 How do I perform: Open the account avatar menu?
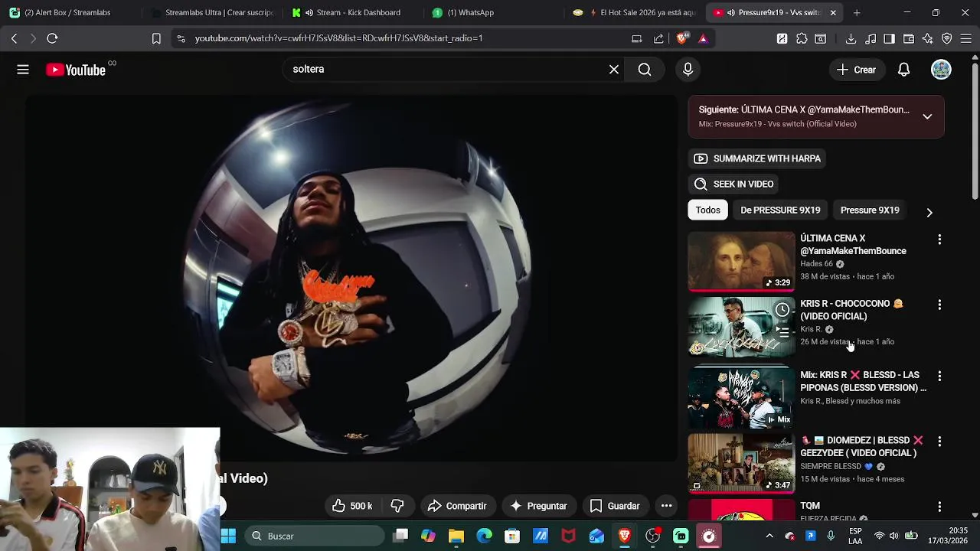[941, 70]
